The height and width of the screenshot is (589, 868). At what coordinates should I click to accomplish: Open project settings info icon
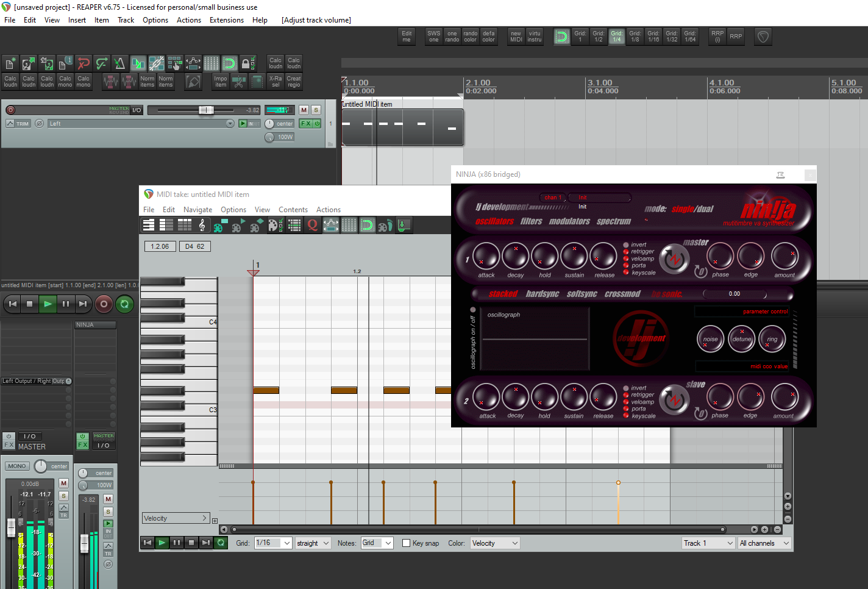(65, 63)
